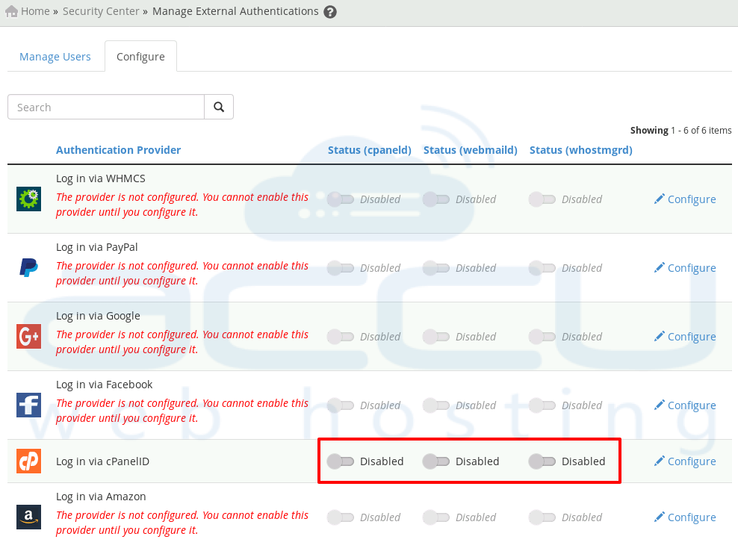Go to Home breadcrumb link

tap(35, 11)
